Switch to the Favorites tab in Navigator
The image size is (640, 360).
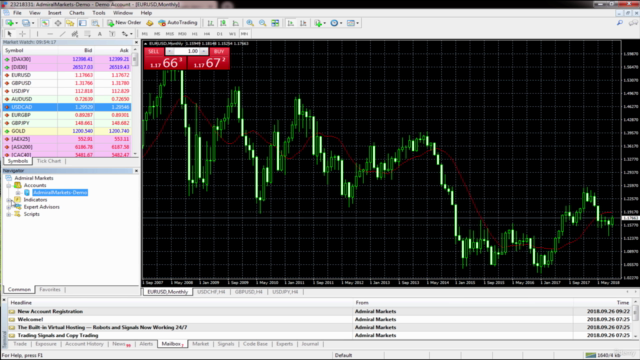pos(50,289)
